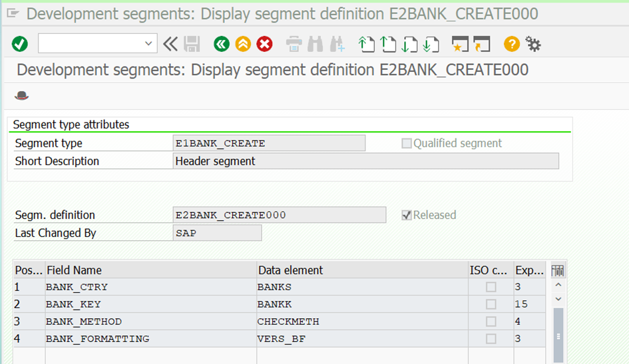Open the Help question mark icon
629x364 pixels.
point(511,44)
